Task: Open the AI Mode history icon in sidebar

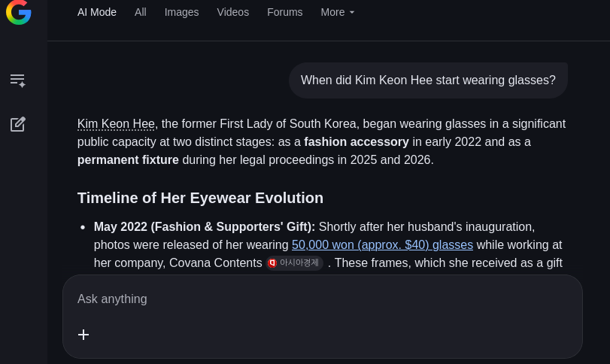Action: point(17,80)
